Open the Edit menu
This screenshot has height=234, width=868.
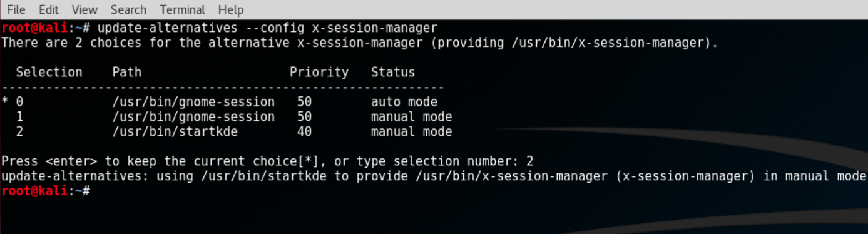(48, 9)
